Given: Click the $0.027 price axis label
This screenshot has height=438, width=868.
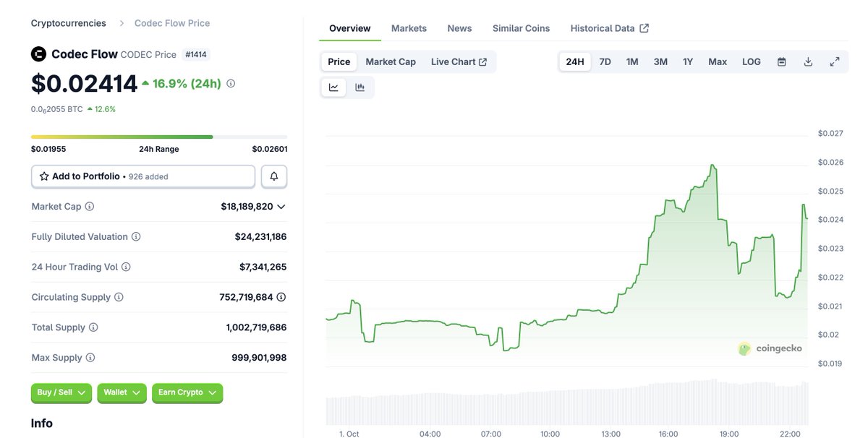Looking at the screenshot, I should tap(830, 134).
